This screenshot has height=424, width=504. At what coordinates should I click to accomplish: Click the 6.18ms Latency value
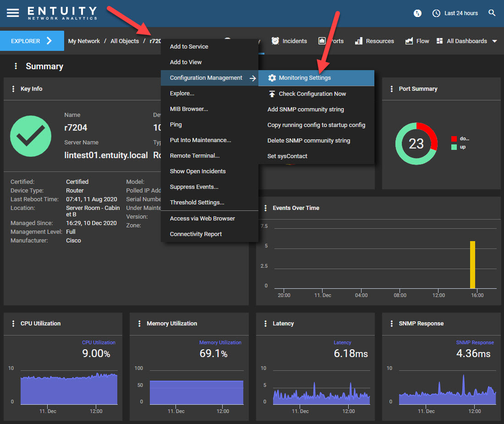tap(351, 353)
